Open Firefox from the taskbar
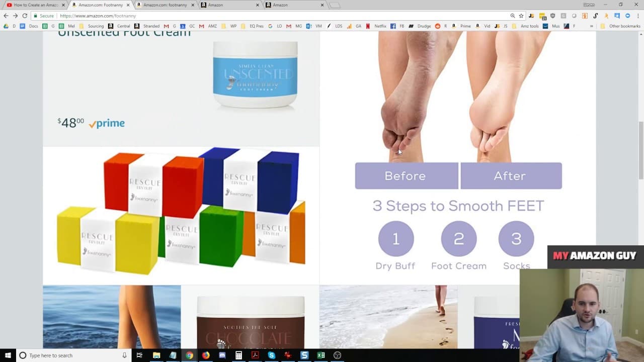Image resolution: width=644 pixels, height=362 pixels. [x=205, y=355]
